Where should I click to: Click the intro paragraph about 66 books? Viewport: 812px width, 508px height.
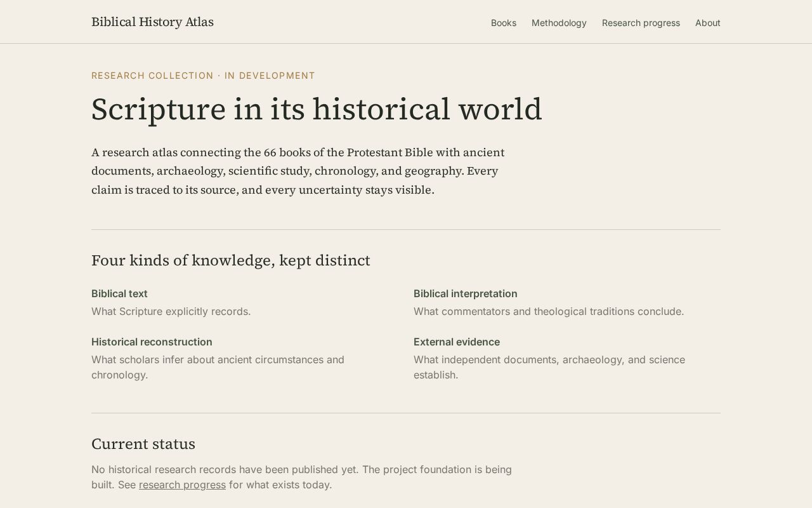[298, 171]
